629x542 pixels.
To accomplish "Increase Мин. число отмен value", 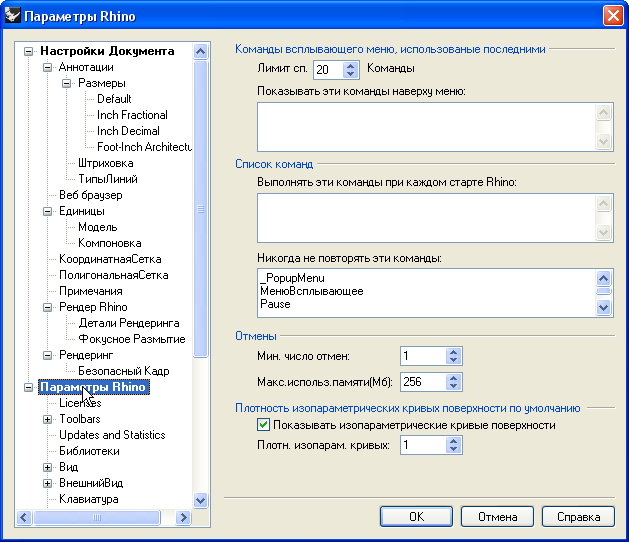I will [453, 352].
